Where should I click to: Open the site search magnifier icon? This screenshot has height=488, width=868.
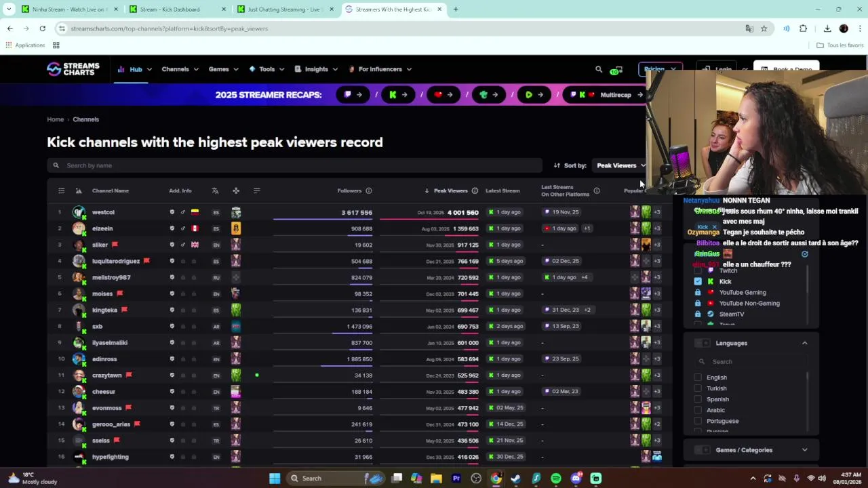599,69
